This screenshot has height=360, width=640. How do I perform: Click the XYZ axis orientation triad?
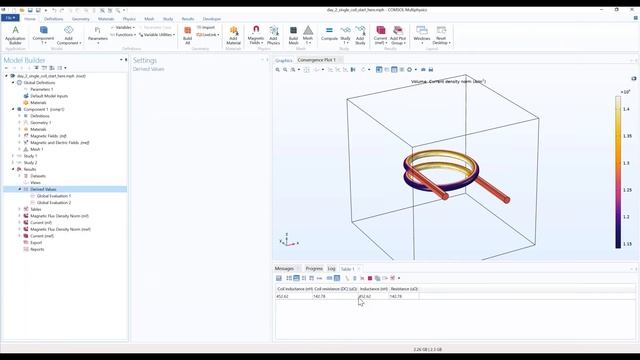(x=289, y=241)
